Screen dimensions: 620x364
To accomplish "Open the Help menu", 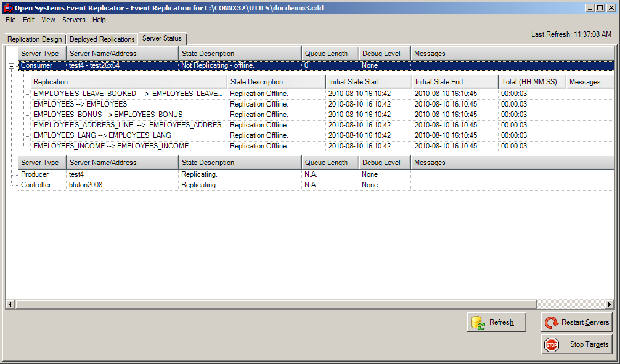I will pyautogui.click(x=99, y=20).
